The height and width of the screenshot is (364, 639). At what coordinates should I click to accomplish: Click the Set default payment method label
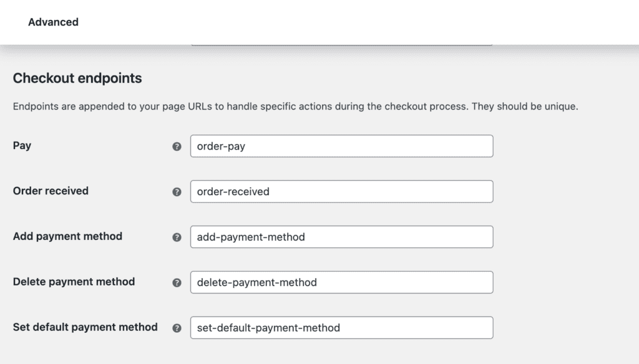85,327
